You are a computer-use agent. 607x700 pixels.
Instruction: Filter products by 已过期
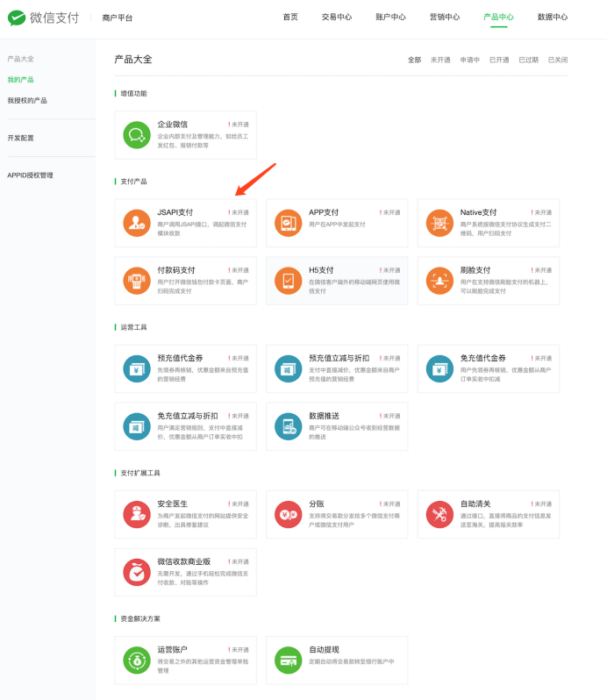528,60
